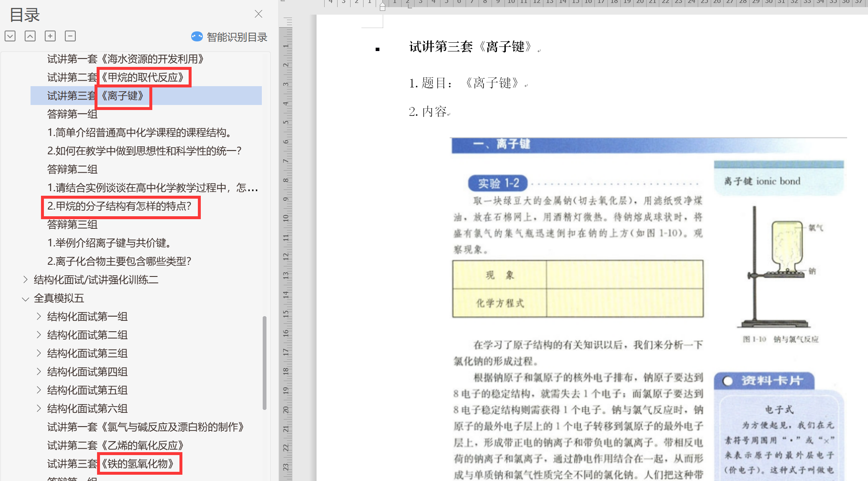Collapse the 全真模拟五 section
Viewport: 868px width, 481px height.
pyautogui.click(x=26, y=299)
